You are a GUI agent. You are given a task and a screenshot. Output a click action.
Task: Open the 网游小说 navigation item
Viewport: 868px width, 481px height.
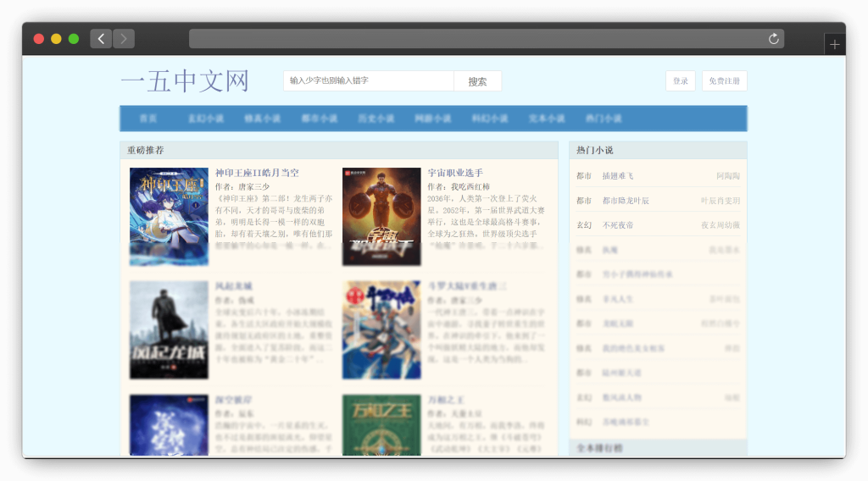click(433, 119)
